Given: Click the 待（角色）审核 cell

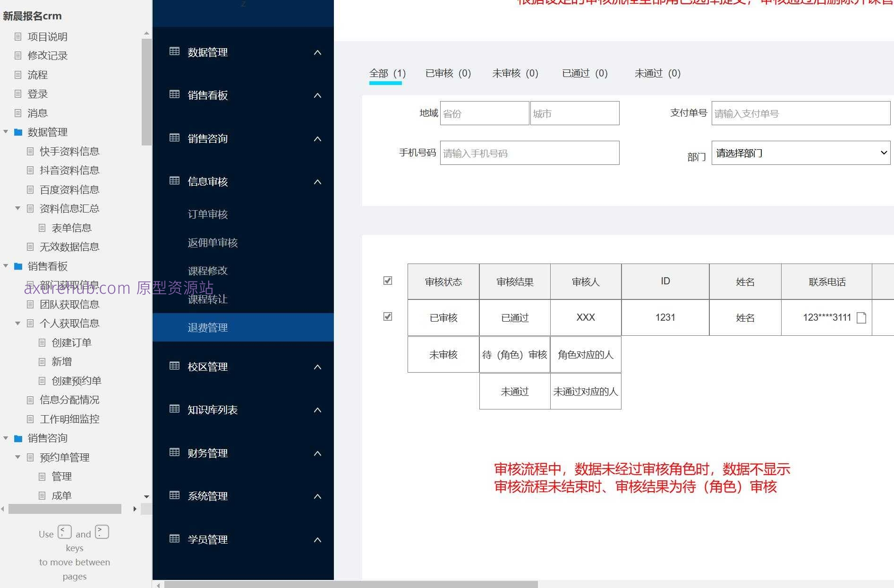Looking at the screenshot, I should point(515,354).
